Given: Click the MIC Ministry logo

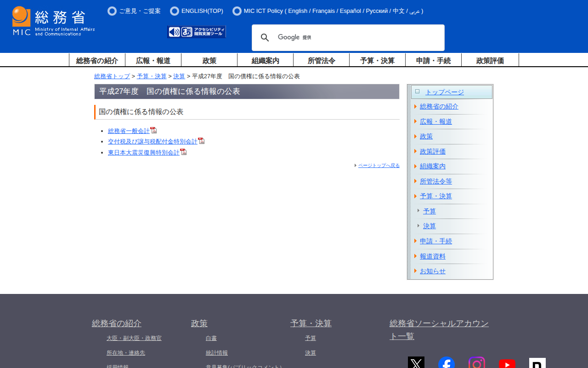Looking at the screenshot, I should pos(53,21).
